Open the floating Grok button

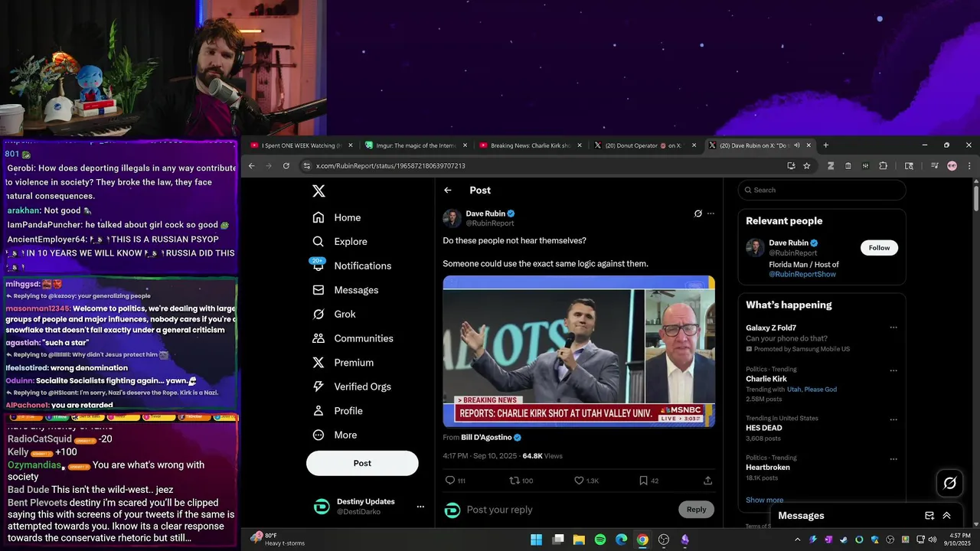(949, 483)
